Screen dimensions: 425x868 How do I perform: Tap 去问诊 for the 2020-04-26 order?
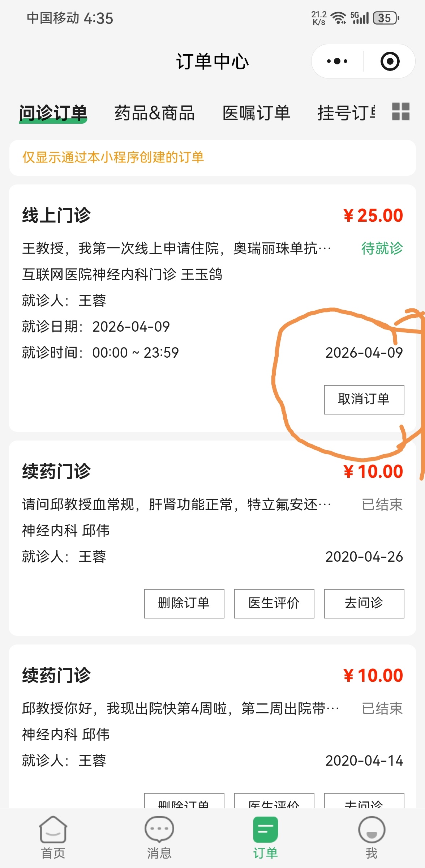(x=364, y=603)
